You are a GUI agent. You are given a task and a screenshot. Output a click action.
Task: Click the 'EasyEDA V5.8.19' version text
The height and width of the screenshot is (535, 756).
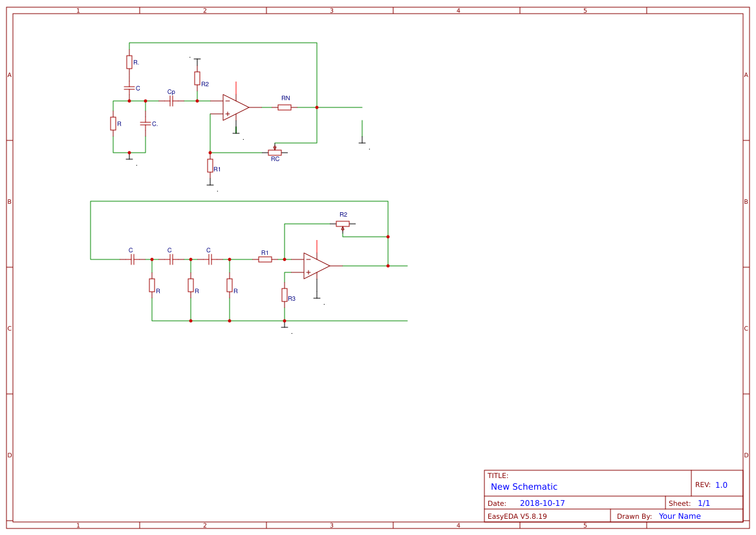[517, 516]
